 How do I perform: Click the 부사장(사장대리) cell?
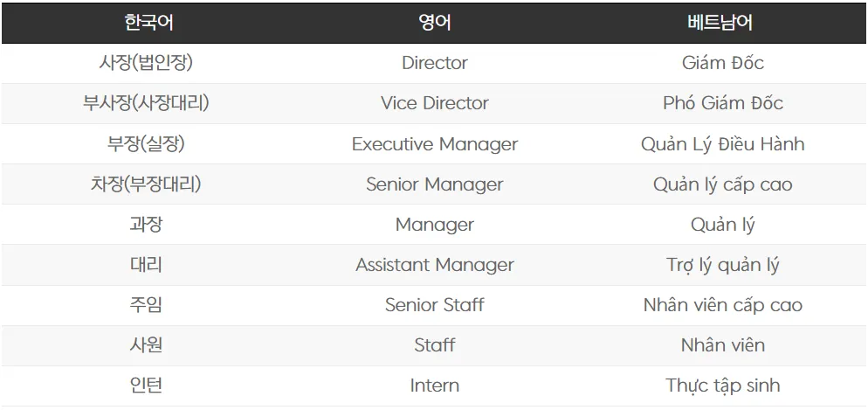(145, 103)
